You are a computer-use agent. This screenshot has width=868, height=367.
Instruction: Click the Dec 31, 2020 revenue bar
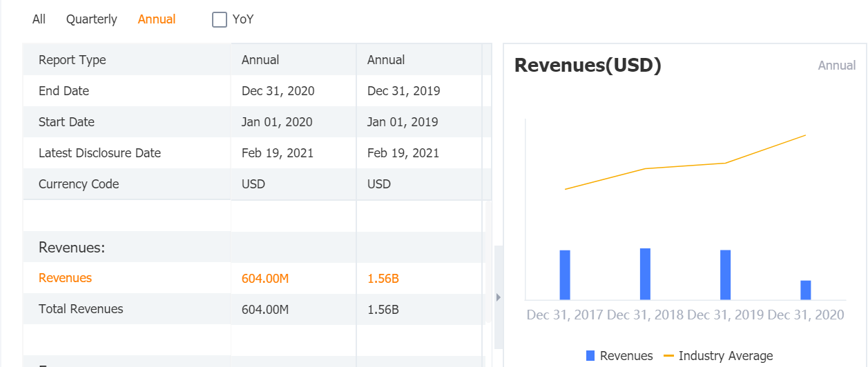coord(805,290)
